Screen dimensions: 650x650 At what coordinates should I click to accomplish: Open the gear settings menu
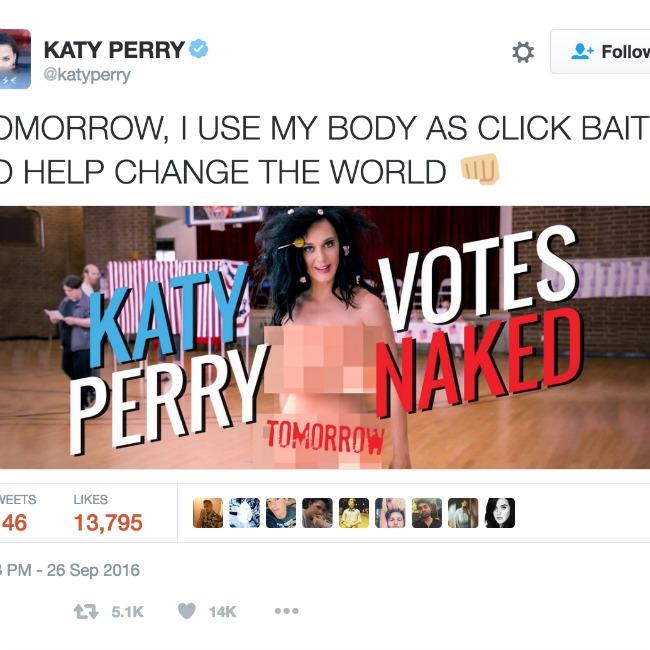coord(523,52)
